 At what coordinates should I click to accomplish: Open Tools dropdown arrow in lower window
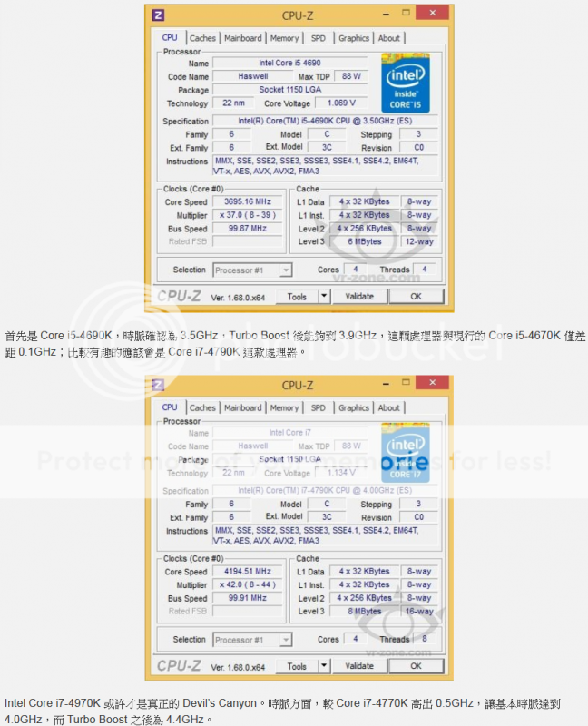click(324, 666)
